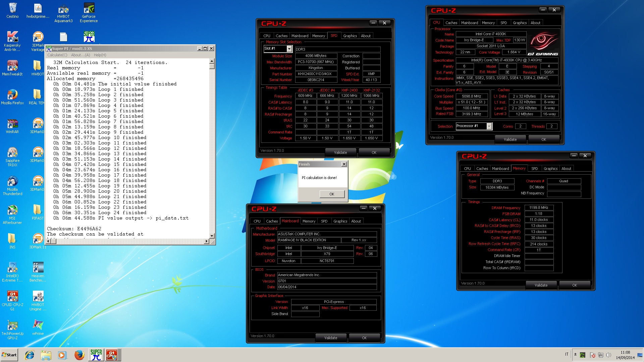Open the Cestino recycle bin icon
Viewport: 644px width, 362px height.
tap(12, 10)
